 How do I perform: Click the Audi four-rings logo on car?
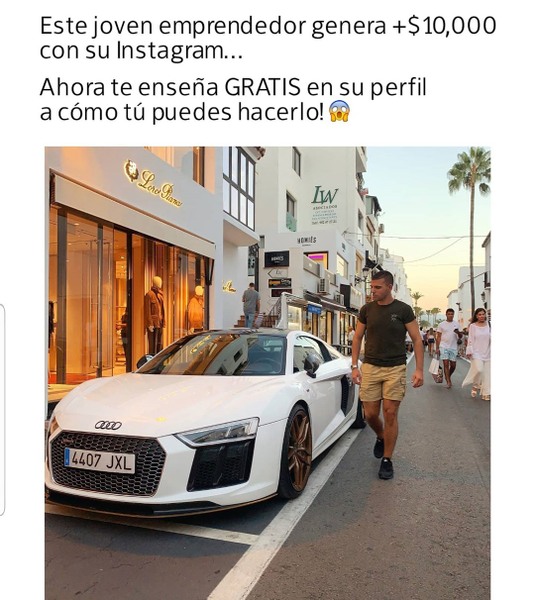tap(108, 425)
